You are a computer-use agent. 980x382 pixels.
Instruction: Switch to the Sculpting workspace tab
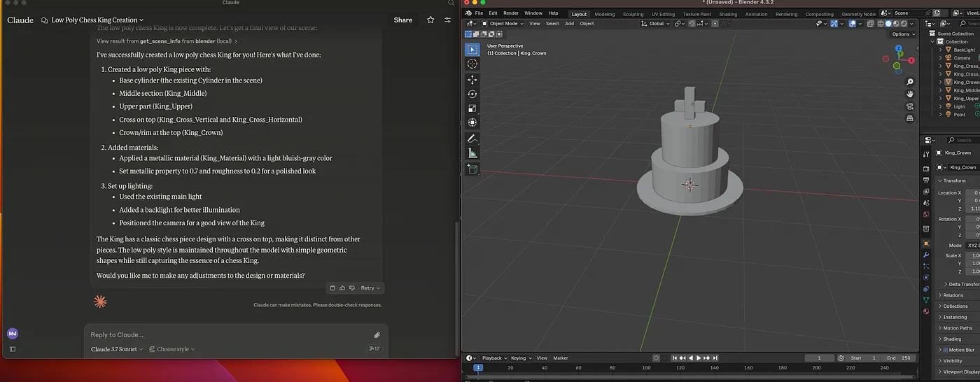[x=633, y=14]
